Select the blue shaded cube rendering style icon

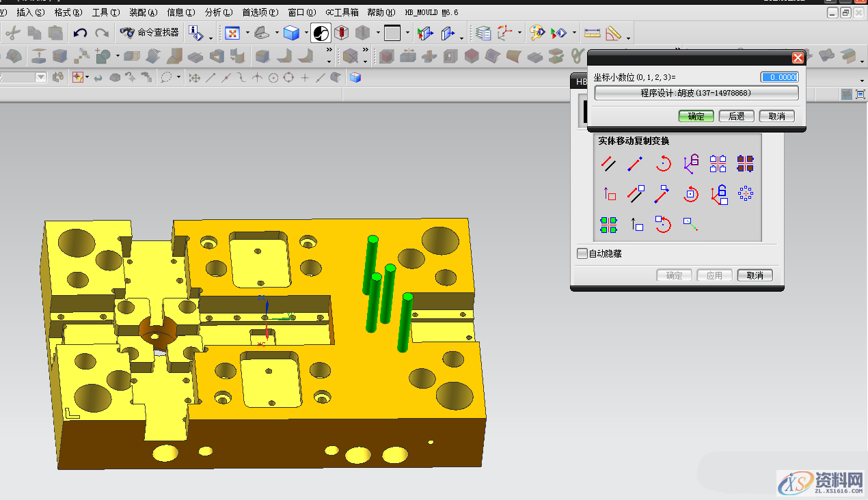click(292, 32)
